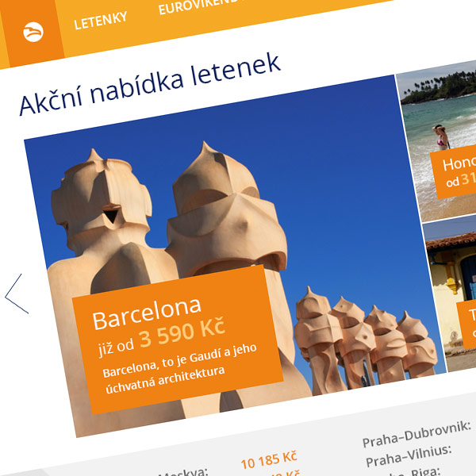Viewport: 476px width, 476px height.
Task: Click the Gaudí architecture description text
Action: (x=180, y=369)
